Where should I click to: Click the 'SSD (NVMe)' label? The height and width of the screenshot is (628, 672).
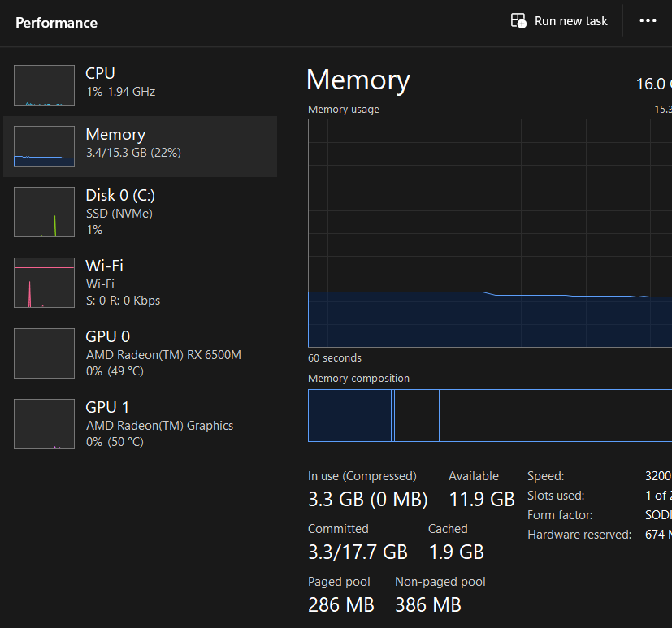(119, 214)
